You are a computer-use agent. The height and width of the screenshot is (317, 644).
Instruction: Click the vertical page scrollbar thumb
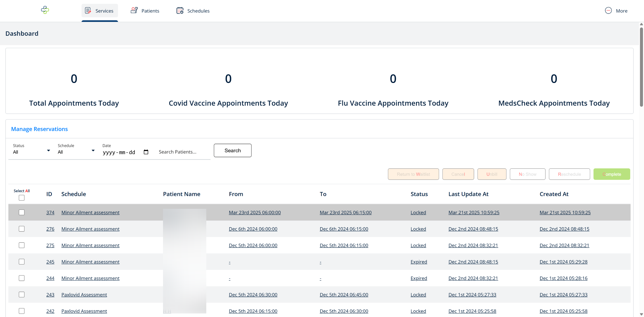pyautogui.click(x=641, y=67)
